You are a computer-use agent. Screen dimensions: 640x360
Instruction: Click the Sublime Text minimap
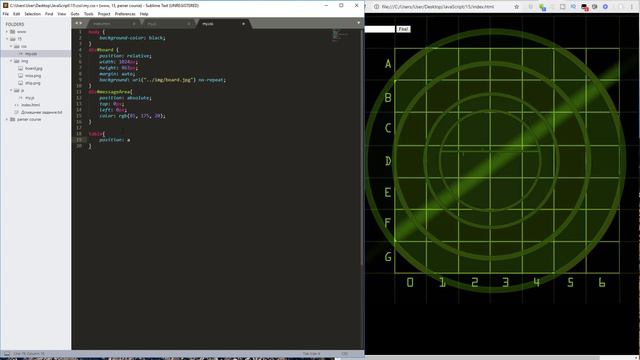[x=340, y=36]
